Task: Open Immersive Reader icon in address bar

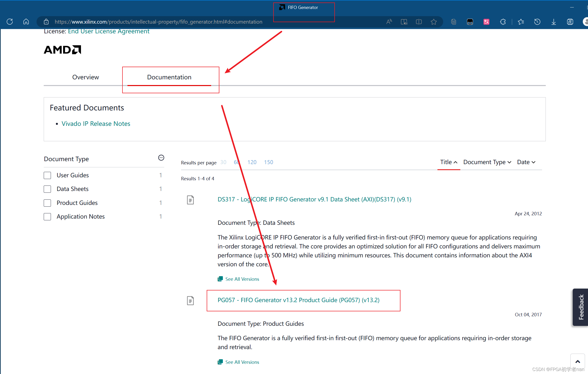Action: click(x=404, y=22)
